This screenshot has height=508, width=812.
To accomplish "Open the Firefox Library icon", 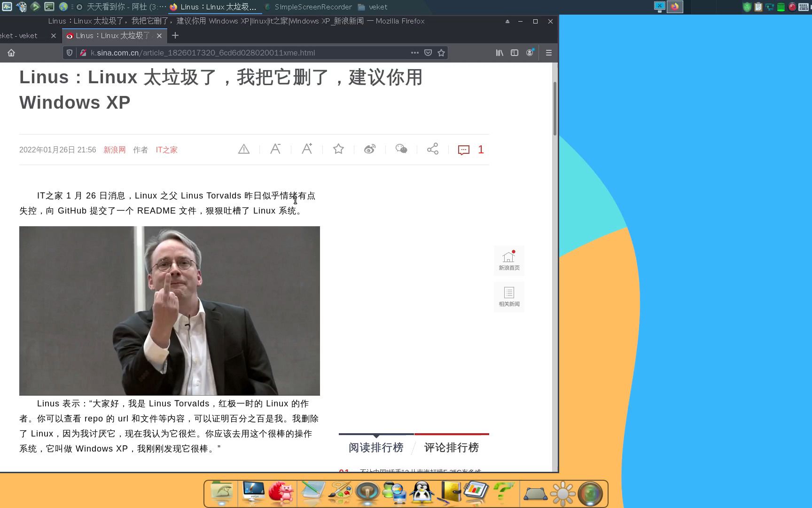I will pos(500,53).
